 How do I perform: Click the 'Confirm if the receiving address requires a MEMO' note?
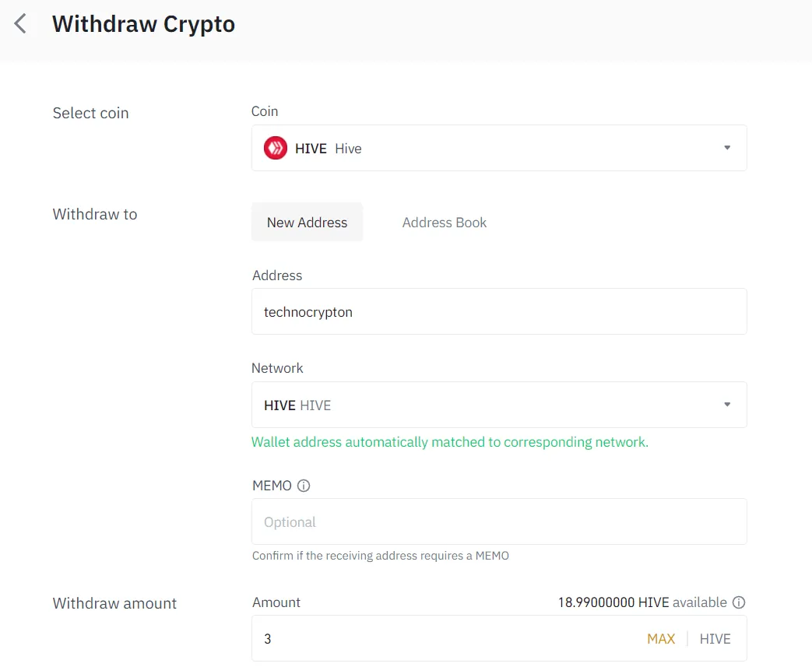[x=381, y=556]
